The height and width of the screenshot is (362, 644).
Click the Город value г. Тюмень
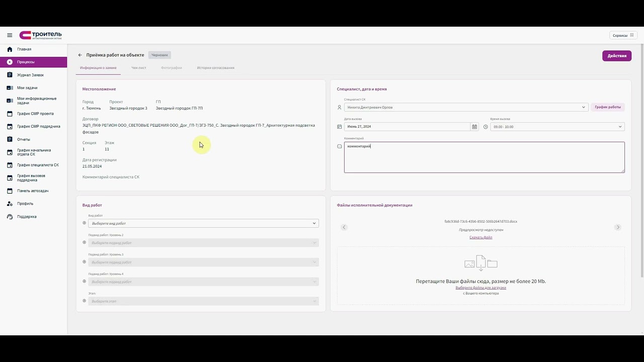click(x=92, y=108)
